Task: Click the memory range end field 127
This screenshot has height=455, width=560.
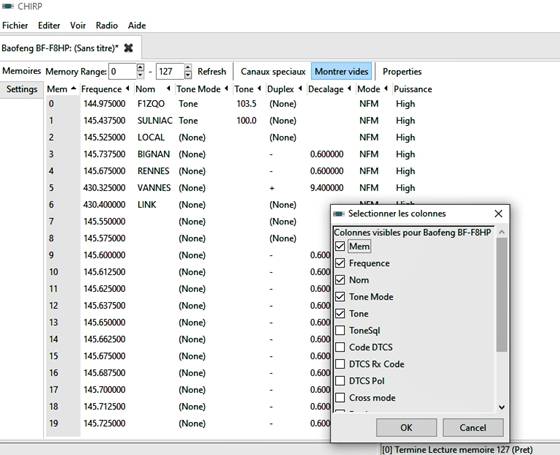Action: 170,71
